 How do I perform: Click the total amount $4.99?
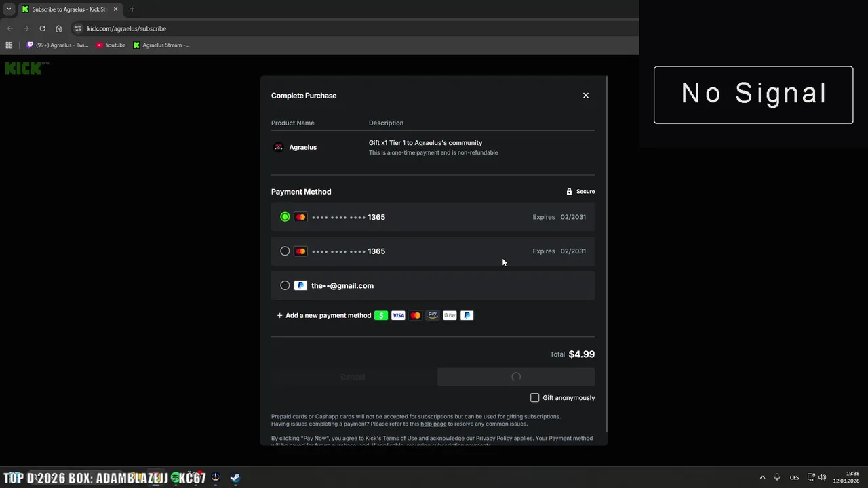click(581, 354)
